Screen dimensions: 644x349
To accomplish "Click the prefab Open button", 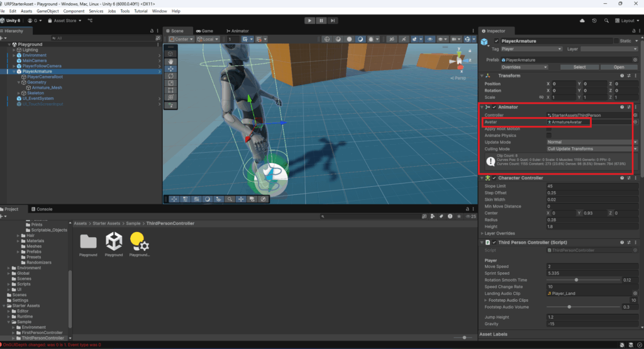I will tap(619, 67).
